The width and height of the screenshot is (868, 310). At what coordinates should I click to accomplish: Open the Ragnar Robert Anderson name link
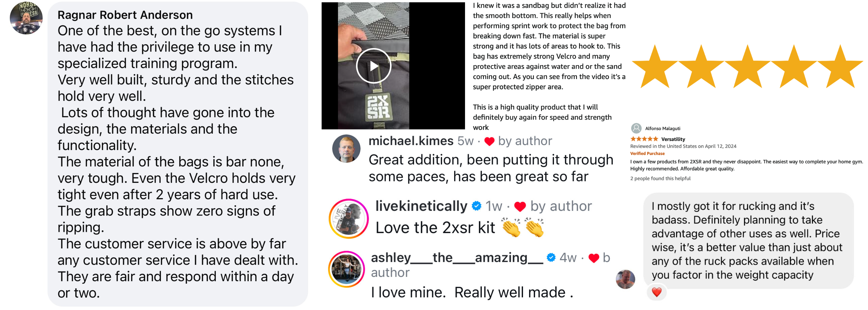(x=125, y=15)
